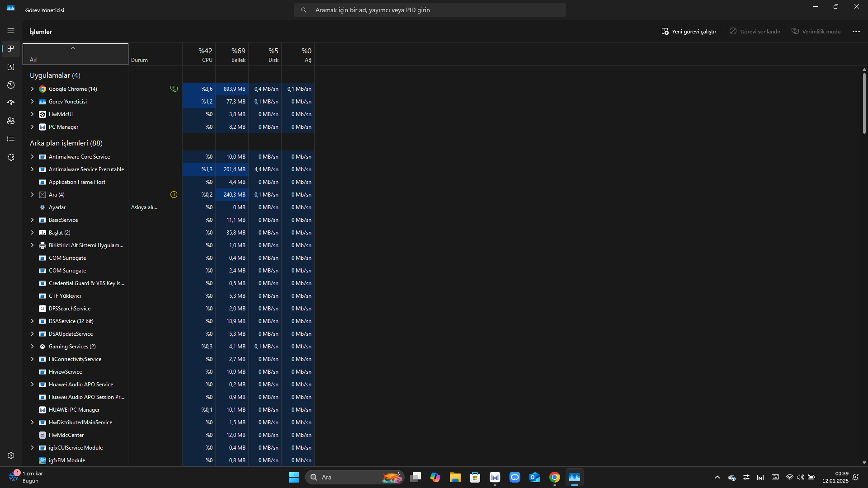The width and height of the screenshot is (868, 488).
Task: Open Users page sidebar icon
Action: pyautogui.click(x=11, y=121)
